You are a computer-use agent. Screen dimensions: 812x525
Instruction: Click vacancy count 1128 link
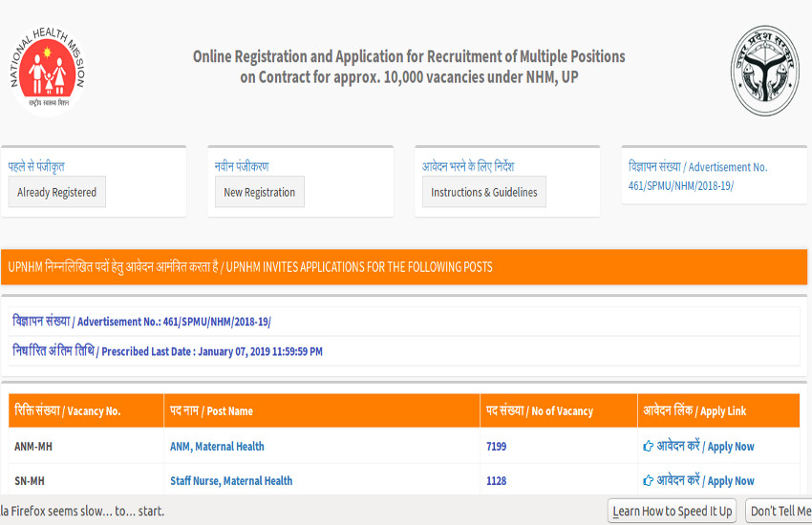coord(496,481)
